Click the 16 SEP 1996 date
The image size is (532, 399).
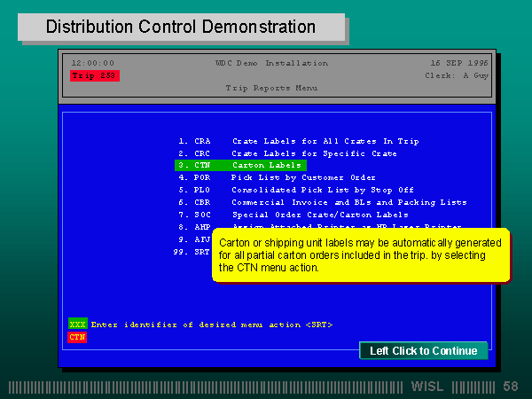459,63
